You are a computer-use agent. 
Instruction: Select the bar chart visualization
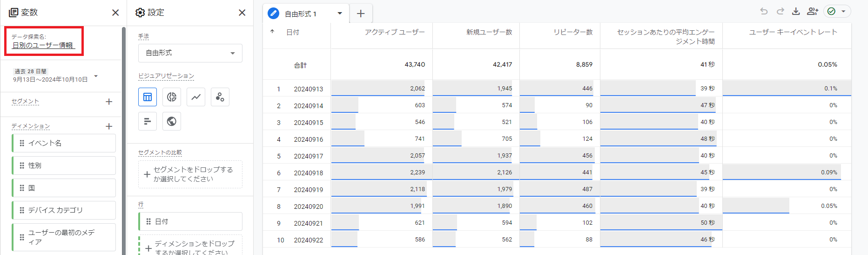148,121
